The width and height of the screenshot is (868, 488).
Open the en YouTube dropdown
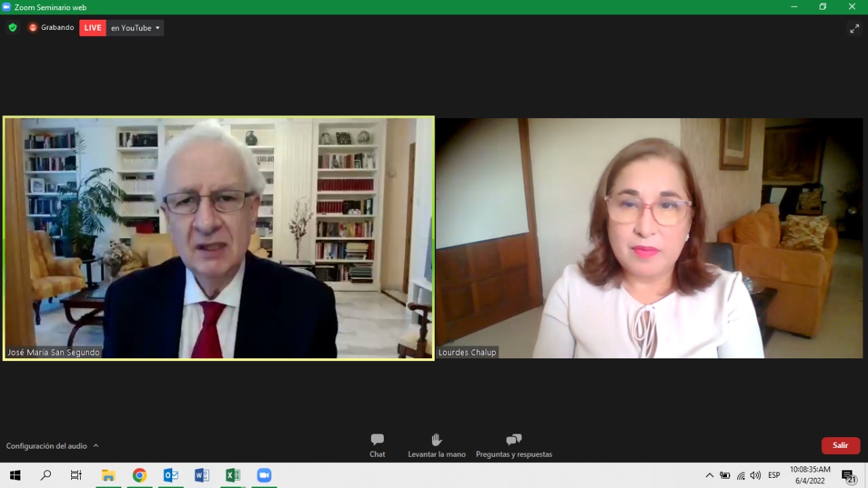pyautogui.click(x=136, y=28)
